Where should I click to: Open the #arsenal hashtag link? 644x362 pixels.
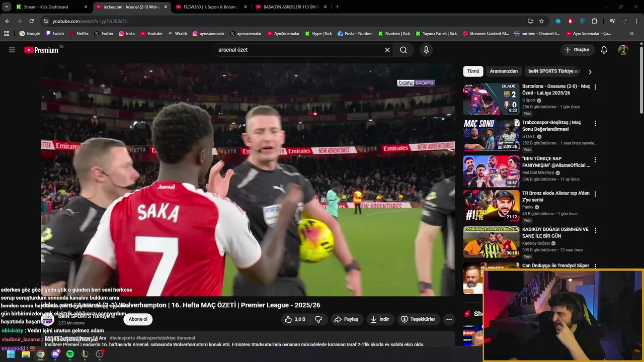point(186,338)
